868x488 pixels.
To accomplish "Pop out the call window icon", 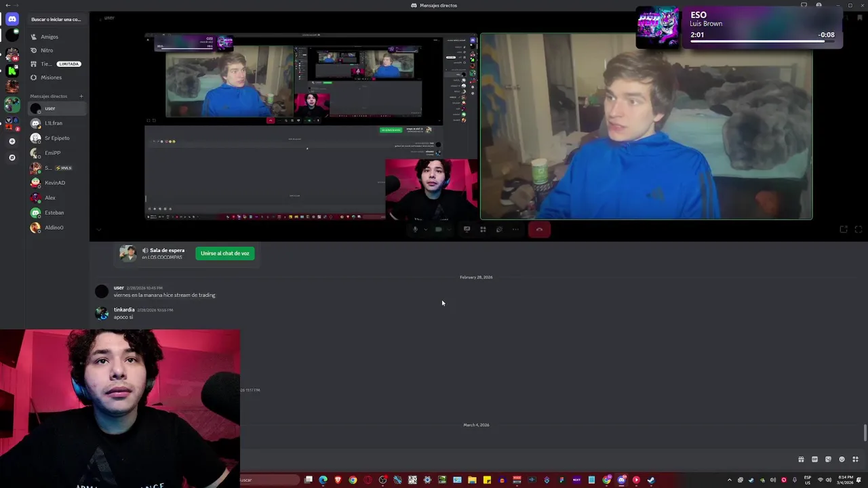I will pyautogui.click(x=844, y=230).
